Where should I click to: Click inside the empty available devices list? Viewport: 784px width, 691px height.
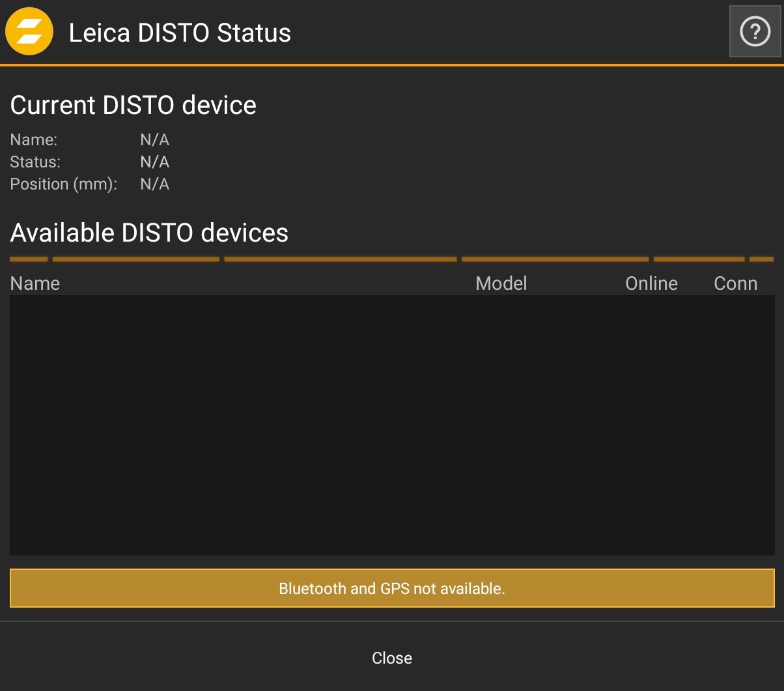click(x=391, y=425)
